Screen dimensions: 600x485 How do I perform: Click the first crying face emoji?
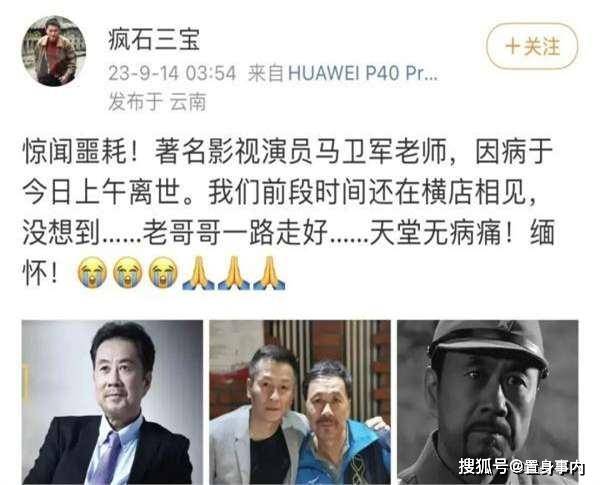92,272
